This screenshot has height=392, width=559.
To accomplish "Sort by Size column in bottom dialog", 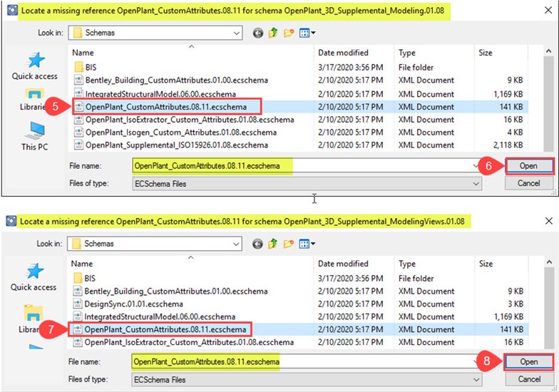I will 486,264.
